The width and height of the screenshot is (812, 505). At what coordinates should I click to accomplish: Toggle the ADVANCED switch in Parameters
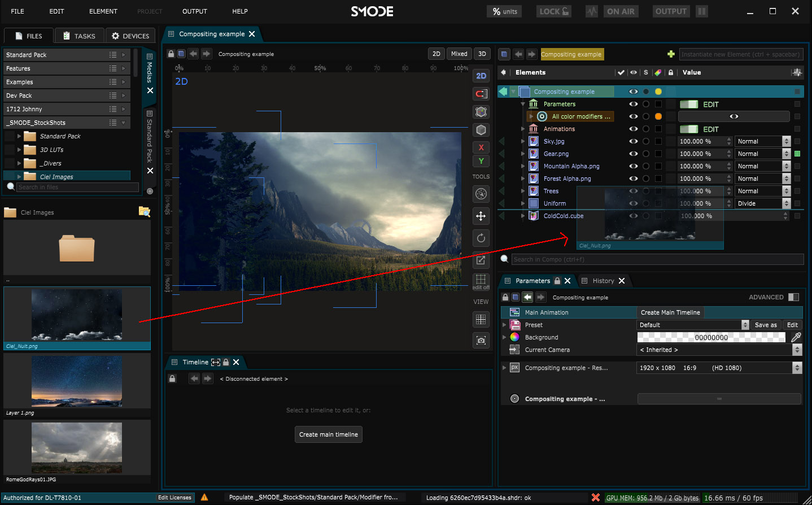coord(793,297)
